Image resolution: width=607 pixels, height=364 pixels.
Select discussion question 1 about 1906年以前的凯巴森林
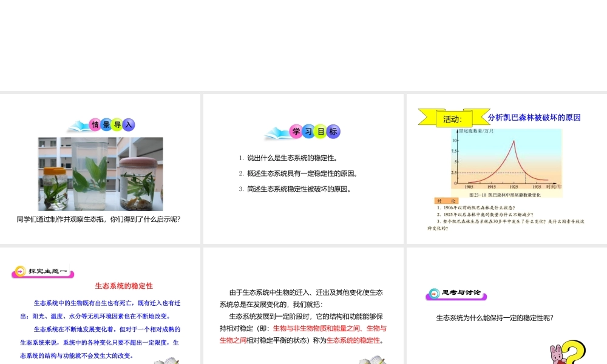click(476, 207)
